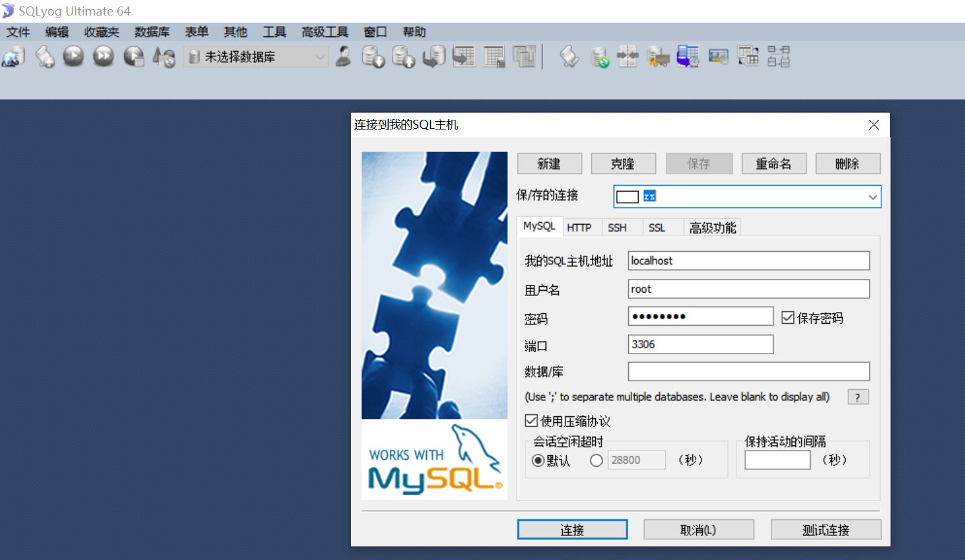Click the two-arrows-meeting sync icon
The width and height of the screenshot is (965, 560).
[628, 57]
